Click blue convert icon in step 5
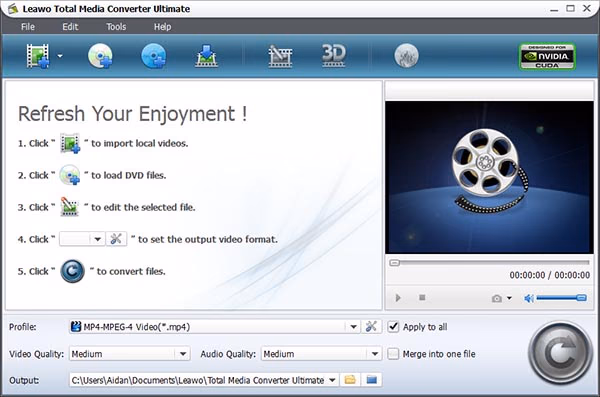The height and width of the screenshot is (397, 600). (72, 271)
